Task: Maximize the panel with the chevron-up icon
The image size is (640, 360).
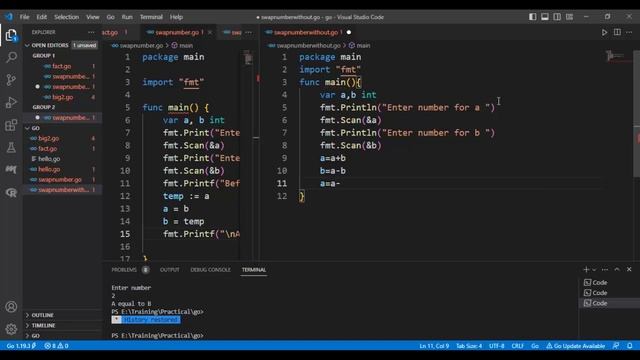Action: pos(617,269)
